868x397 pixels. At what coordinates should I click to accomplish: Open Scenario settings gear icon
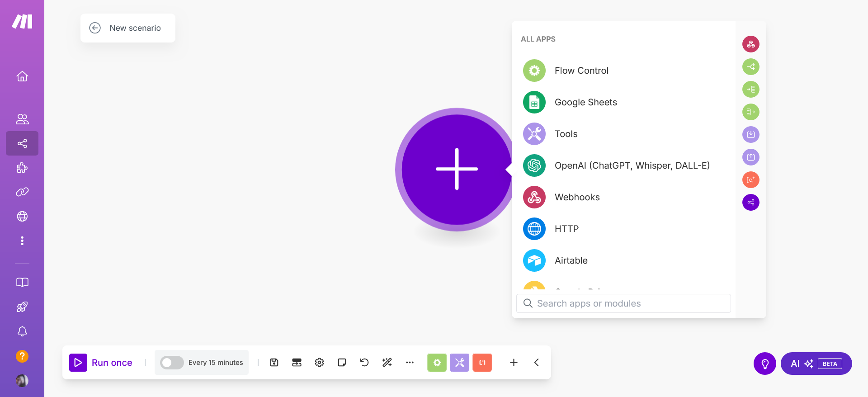coord(320,363)
